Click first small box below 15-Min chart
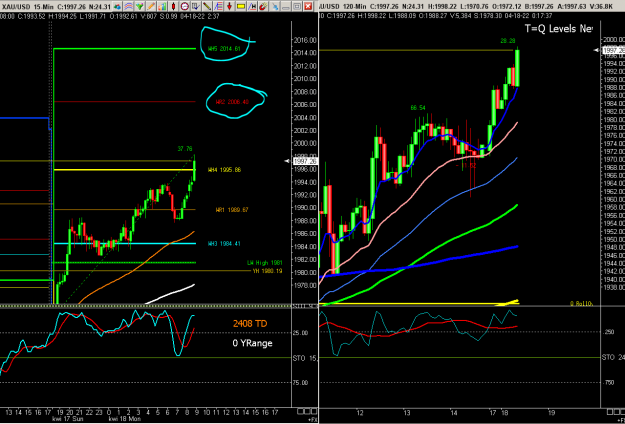Image resolution: width=625 pixels, height=424 pixels. click(301, 411)
